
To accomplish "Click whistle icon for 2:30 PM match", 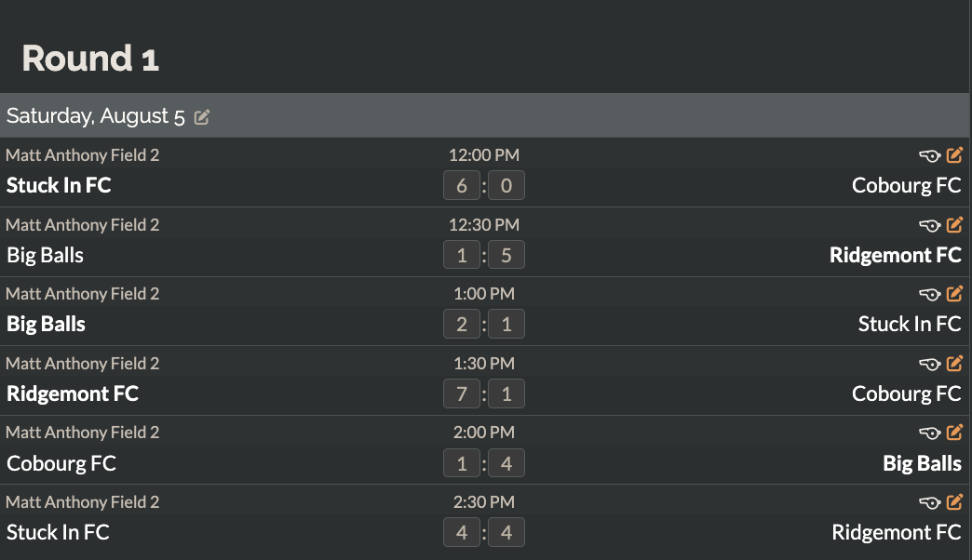I will pos(930,502).
